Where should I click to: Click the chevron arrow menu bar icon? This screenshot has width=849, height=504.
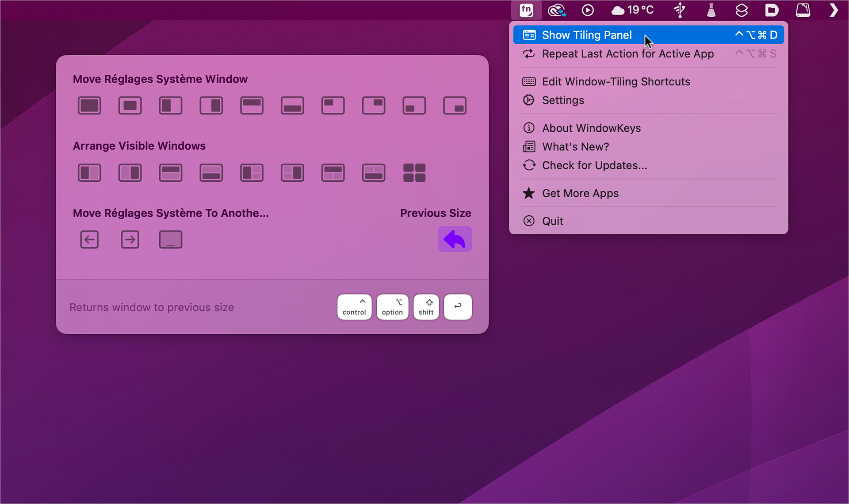tap(834, 10)
